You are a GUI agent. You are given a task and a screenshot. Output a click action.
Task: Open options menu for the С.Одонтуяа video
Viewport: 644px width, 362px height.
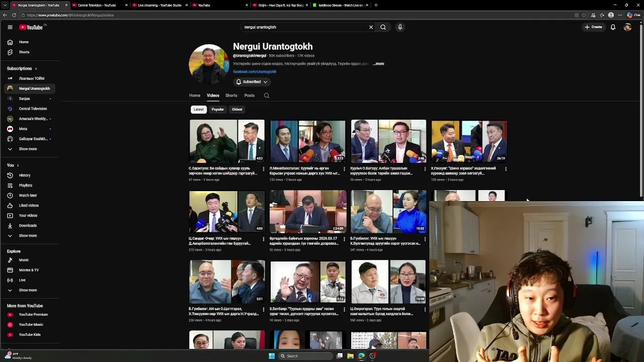click(263, 169)
